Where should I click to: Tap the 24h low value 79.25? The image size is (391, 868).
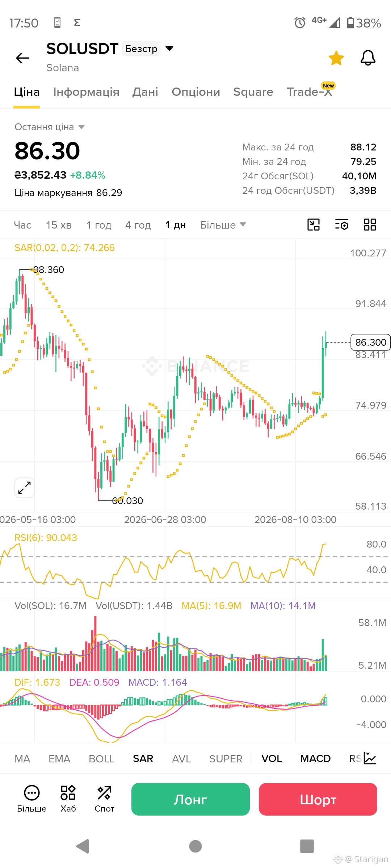pyautogui.click(x=363, y=162)
